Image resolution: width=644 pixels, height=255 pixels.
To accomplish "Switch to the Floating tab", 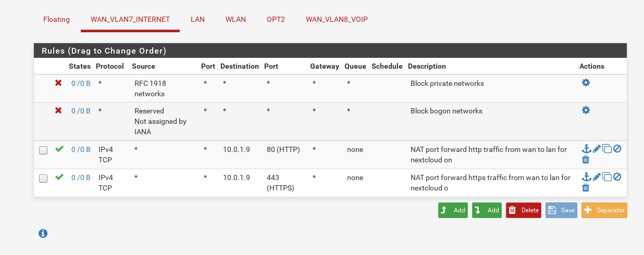I will tap(56, 19).
